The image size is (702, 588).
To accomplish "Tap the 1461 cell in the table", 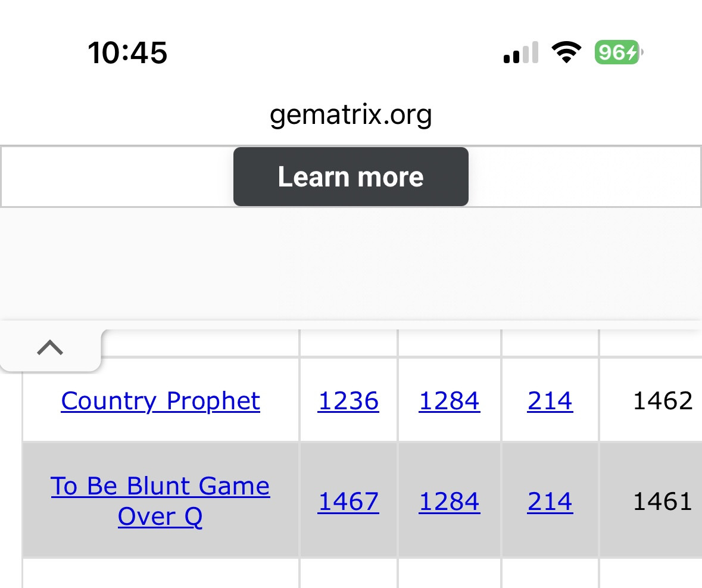I will pos(662,501).
